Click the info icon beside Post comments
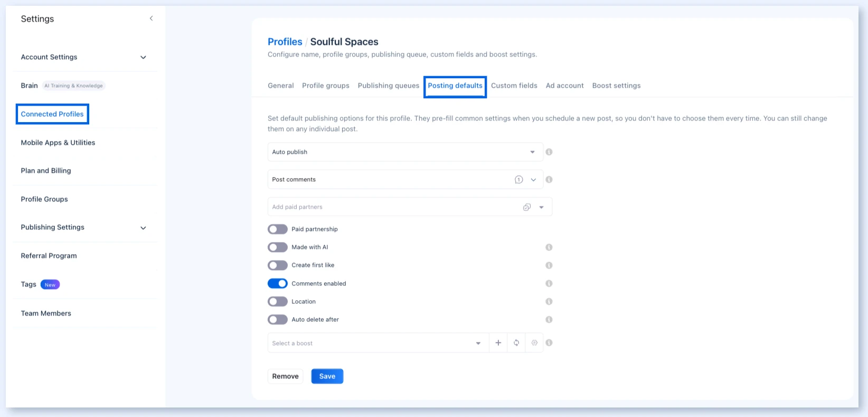Image resolution: width=868 pixels, height=417 pixels. point(549,179)
